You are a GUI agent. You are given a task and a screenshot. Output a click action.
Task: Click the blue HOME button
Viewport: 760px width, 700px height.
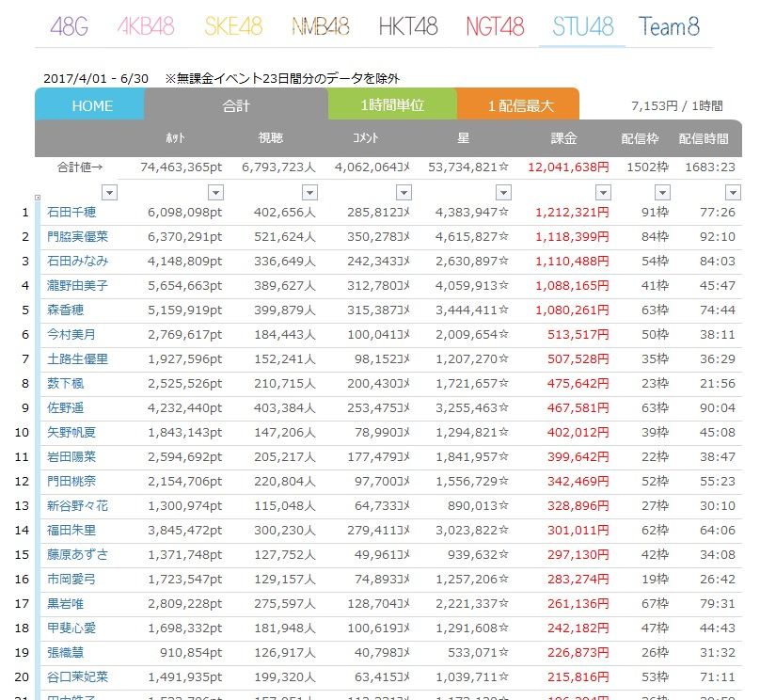pos(89,104)
